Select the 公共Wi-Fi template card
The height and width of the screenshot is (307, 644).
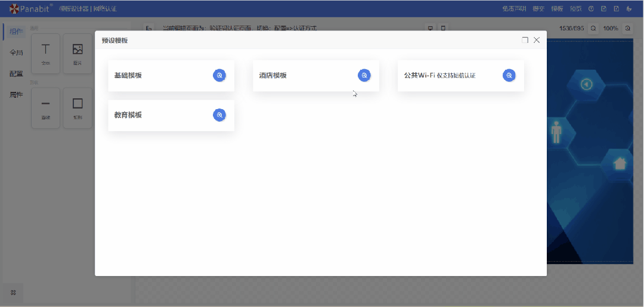pos(461,76)
